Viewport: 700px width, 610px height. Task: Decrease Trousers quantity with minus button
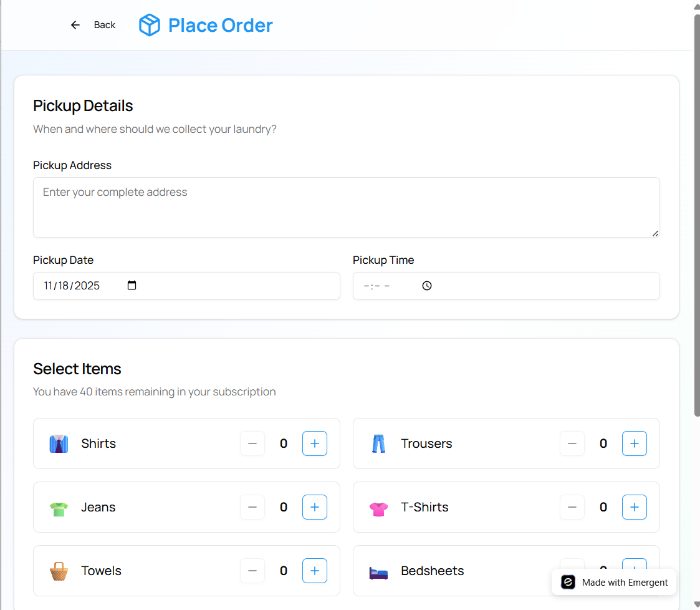(572, 443)
